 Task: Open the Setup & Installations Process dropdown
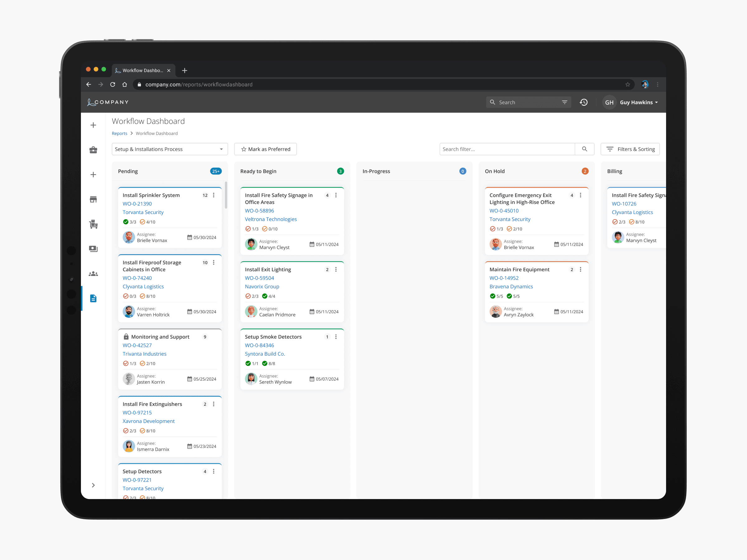coord(170,149)
